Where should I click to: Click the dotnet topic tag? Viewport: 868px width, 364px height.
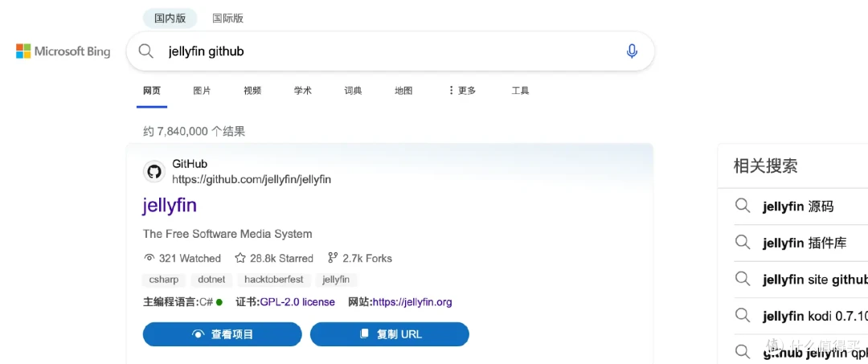click(211, 280)
